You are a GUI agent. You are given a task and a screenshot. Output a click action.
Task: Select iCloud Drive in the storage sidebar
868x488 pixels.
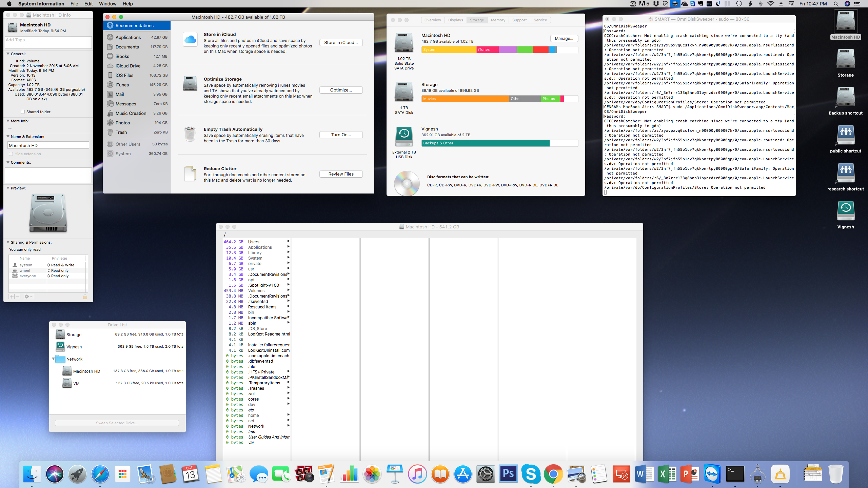coord(137,66)
